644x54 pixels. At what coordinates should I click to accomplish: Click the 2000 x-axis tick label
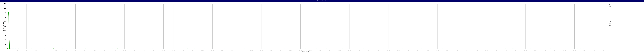pos(203,50)
